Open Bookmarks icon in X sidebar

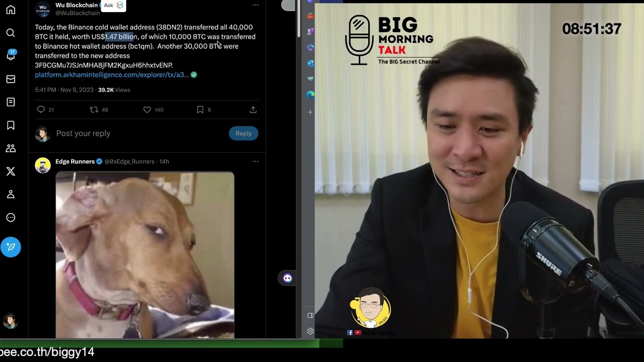coord(11,125)
